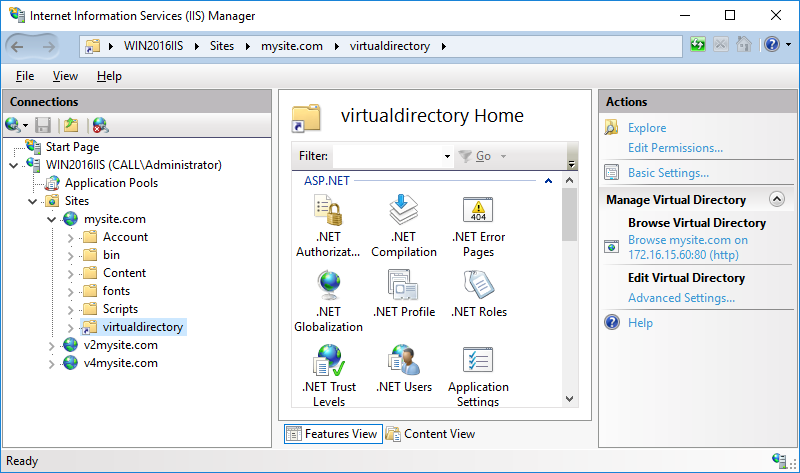Open the .NET Compilation feature icon

403,211
